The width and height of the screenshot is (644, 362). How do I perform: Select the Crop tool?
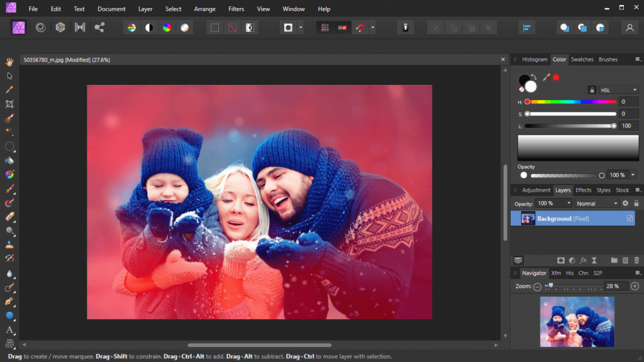tap(9, 104)
